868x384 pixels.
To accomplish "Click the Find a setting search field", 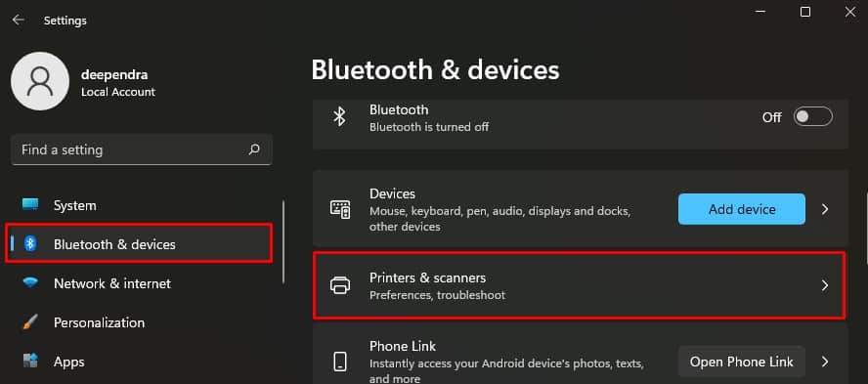I will 142,149.
